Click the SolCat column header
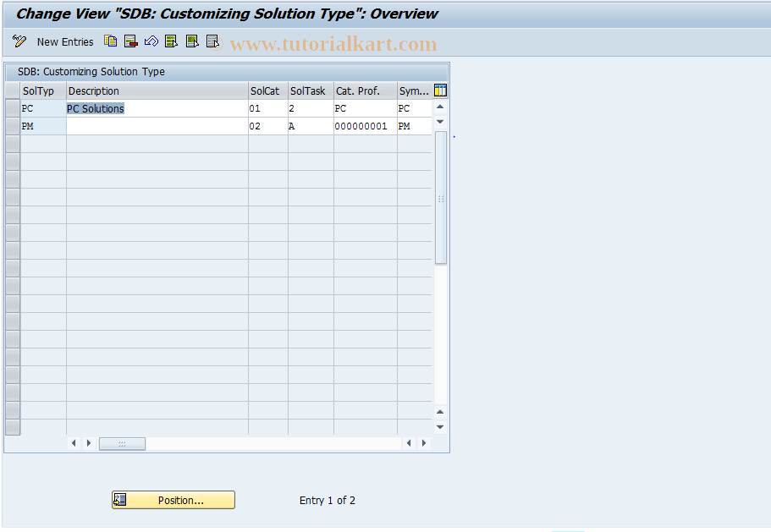The height and width of the screenshot is (532, 771). pos(268,90)
